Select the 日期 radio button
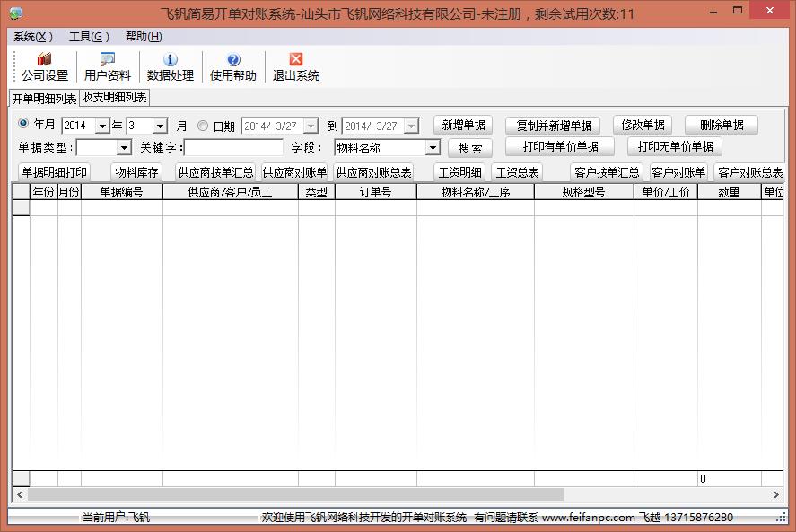 pos(203,126)
